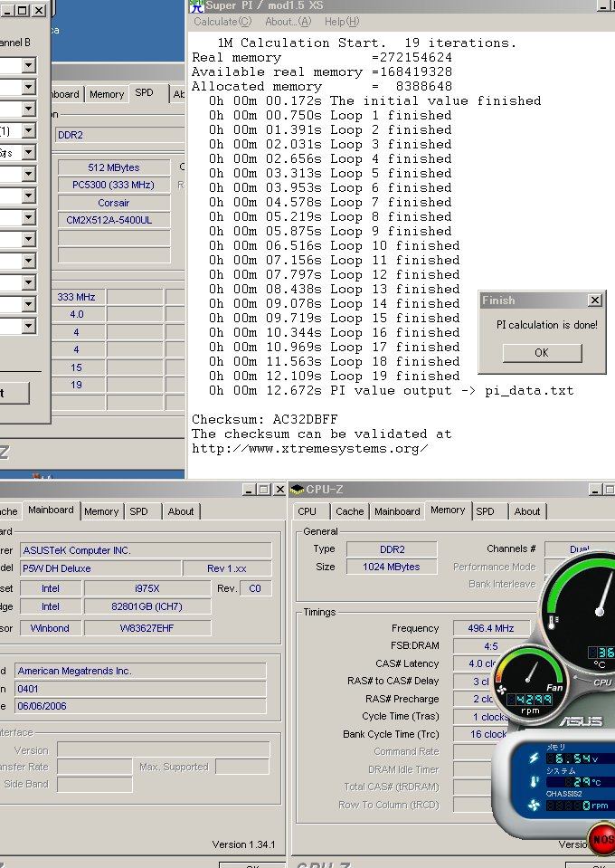This screenshot has width=615, height=868.
Task: Minimize the CPU-Z Mainboard window
Action: [x=249, y=490]
